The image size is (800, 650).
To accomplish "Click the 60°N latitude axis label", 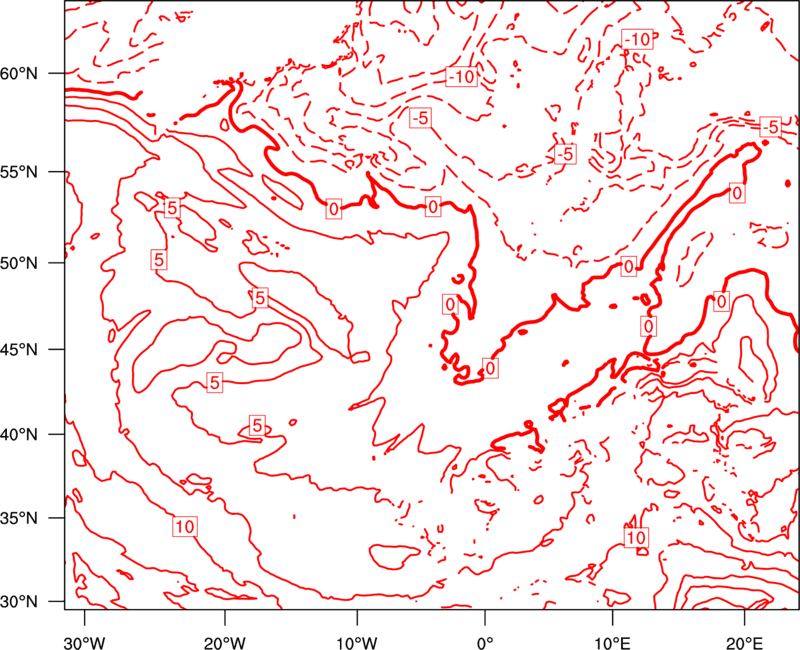I will click(19, 74).
